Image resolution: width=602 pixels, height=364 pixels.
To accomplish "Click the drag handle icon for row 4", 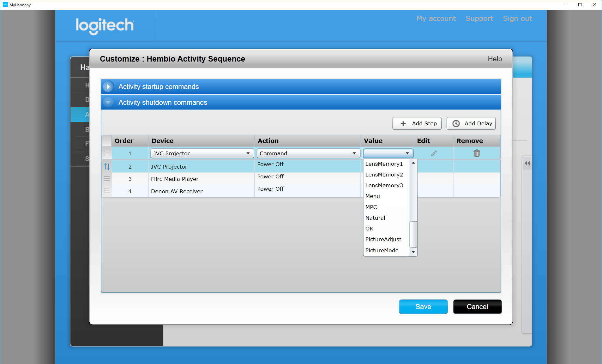I will tap(107, 191).
